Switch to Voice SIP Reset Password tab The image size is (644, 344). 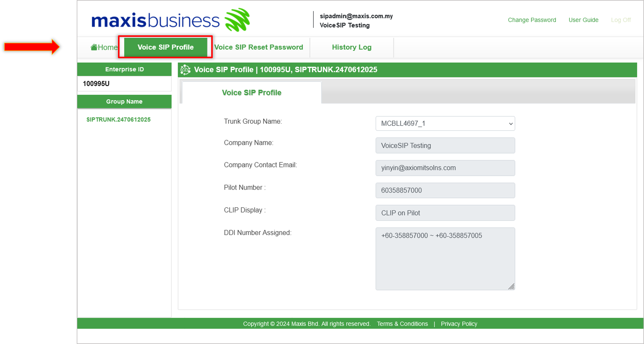tap(258, 47)
